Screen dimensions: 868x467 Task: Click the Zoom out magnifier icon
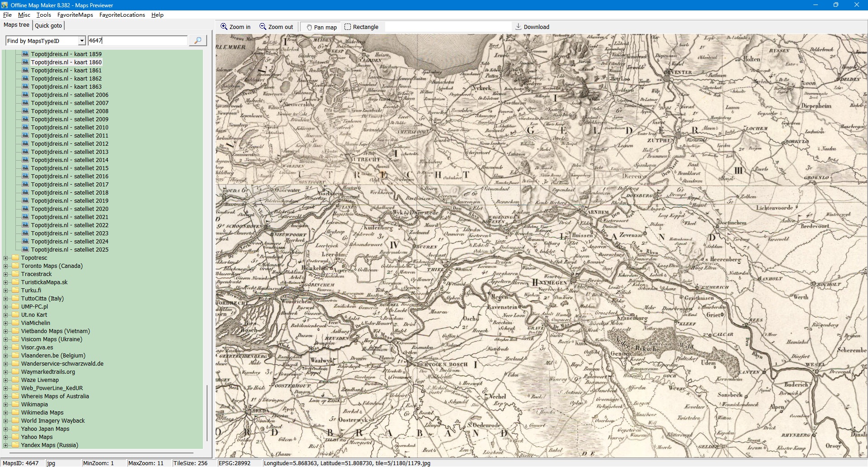(x=263, y=27)
